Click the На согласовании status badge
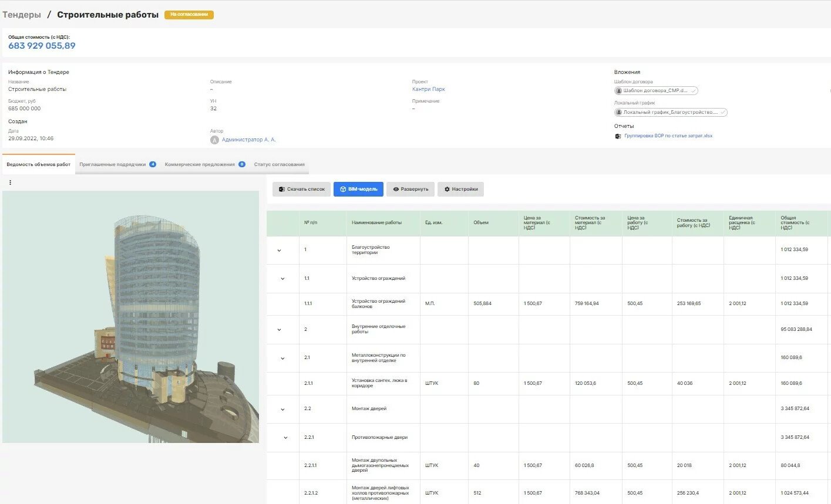The height and width of the screenshot is (504, 831). 189,15
